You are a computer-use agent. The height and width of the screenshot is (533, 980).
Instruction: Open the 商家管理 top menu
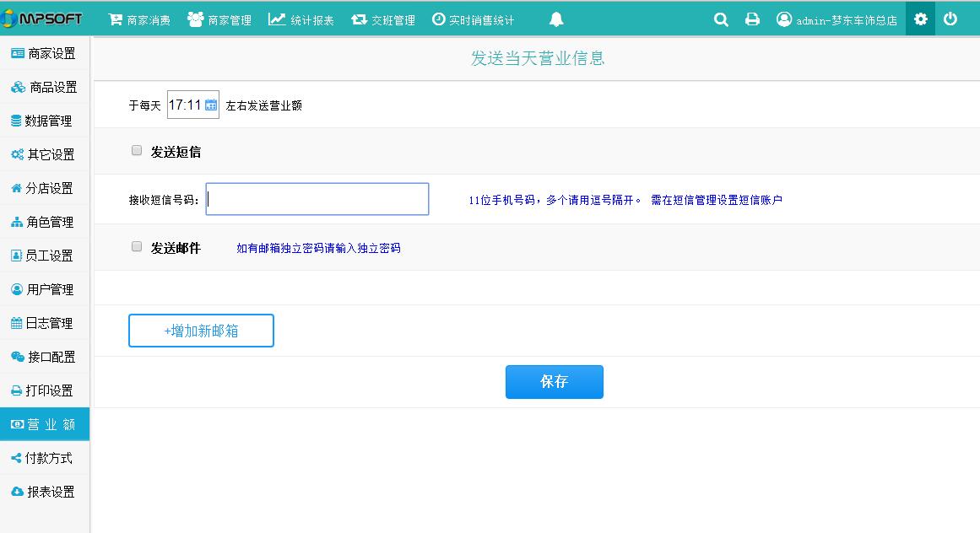pos(219,19)
